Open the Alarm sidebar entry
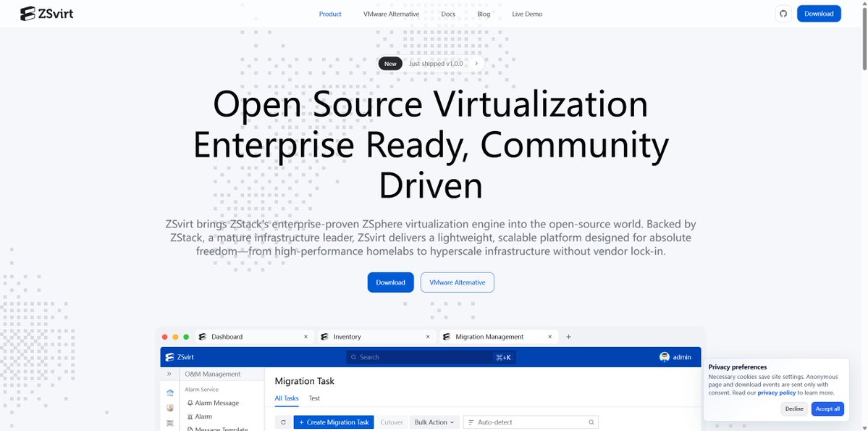Screen dimensions: 868x431 point(203,417)
